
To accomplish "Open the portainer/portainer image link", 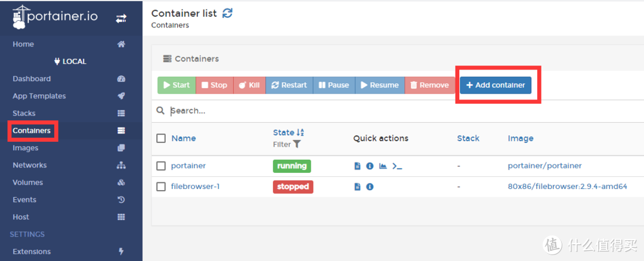I will pos(544,166).
